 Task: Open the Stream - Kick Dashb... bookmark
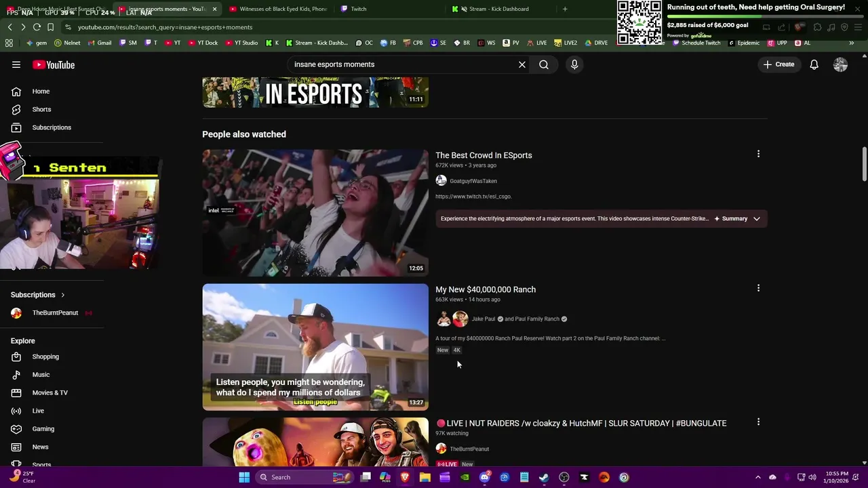click(317, 43)
